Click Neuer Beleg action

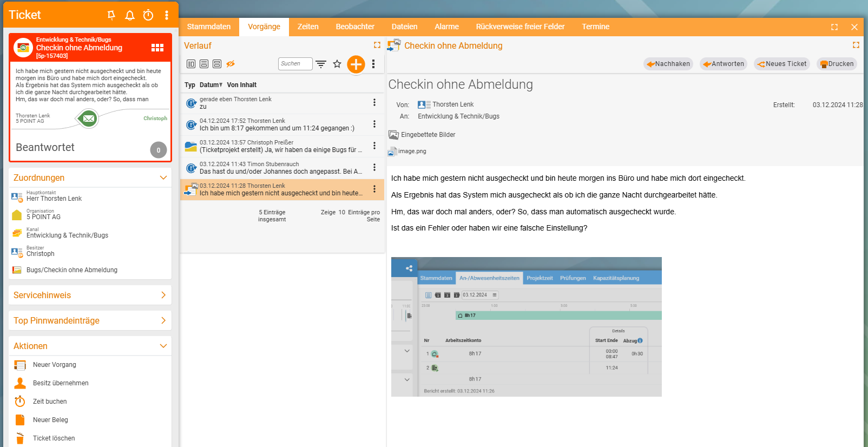click(x=50, y=420)
